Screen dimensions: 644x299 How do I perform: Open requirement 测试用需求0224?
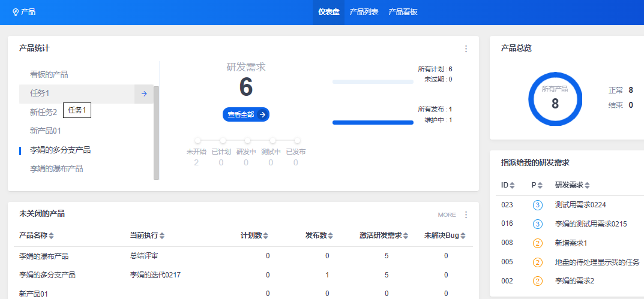pos(580,205)
